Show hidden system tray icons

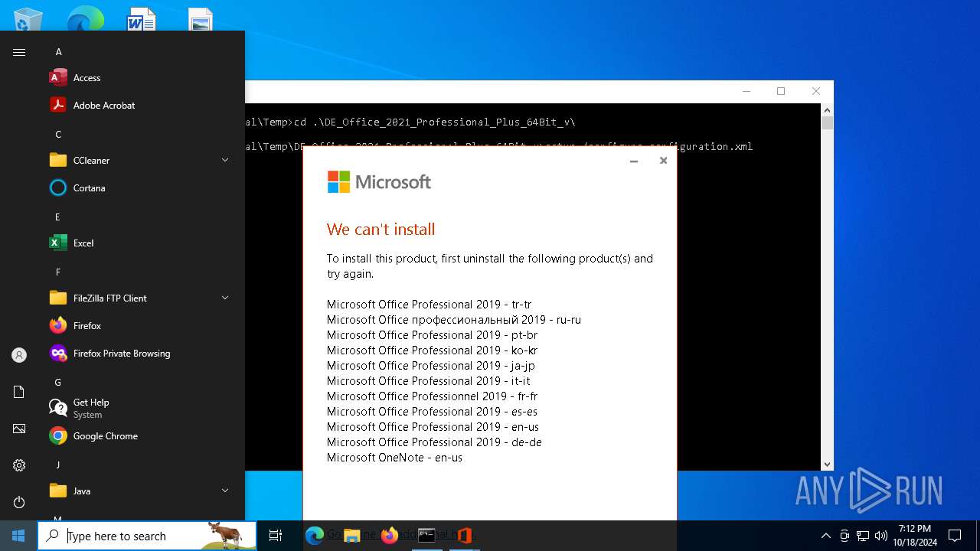pos(825,536)
